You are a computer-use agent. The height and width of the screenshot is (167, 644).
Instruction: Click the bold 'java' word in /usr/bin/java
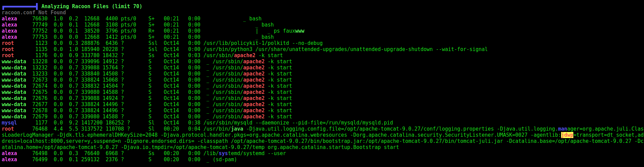(x=237, y=129)
